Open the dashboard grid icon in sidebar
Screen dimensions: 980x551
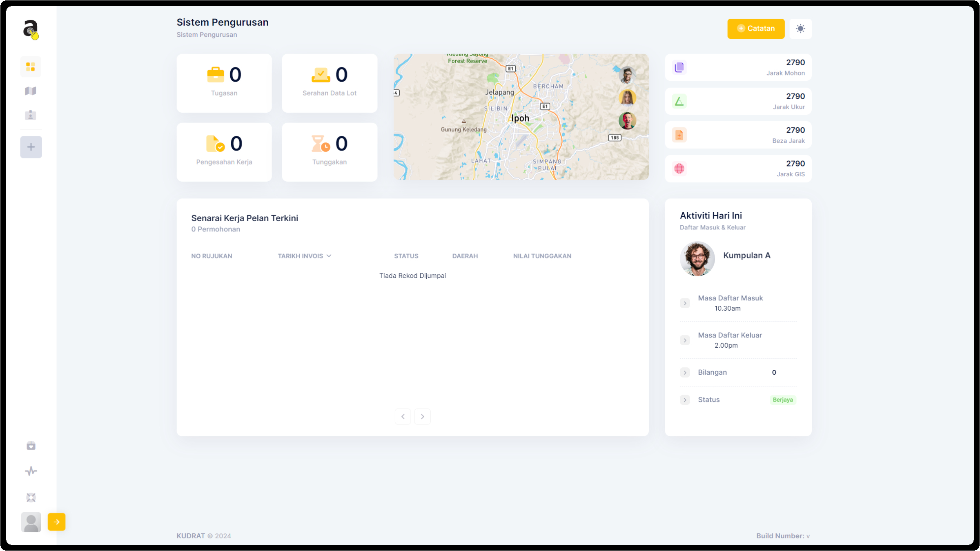[31, 67]
